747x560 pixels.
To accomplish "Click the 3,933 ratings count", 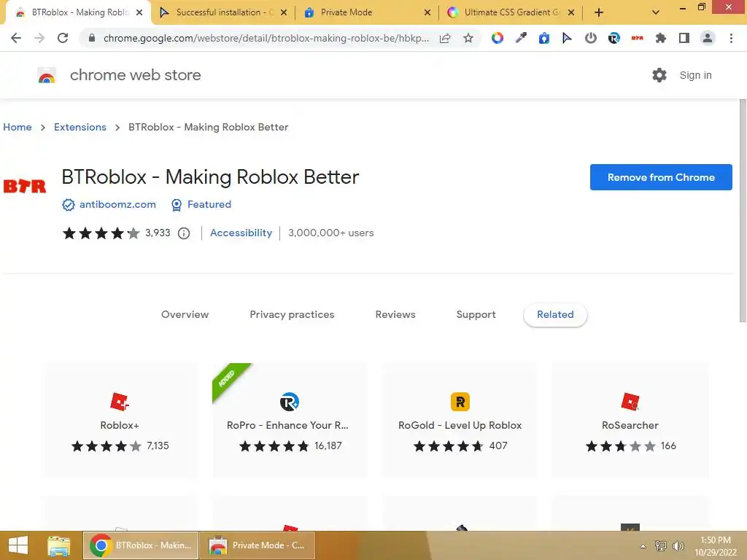I will coord(158,233).
